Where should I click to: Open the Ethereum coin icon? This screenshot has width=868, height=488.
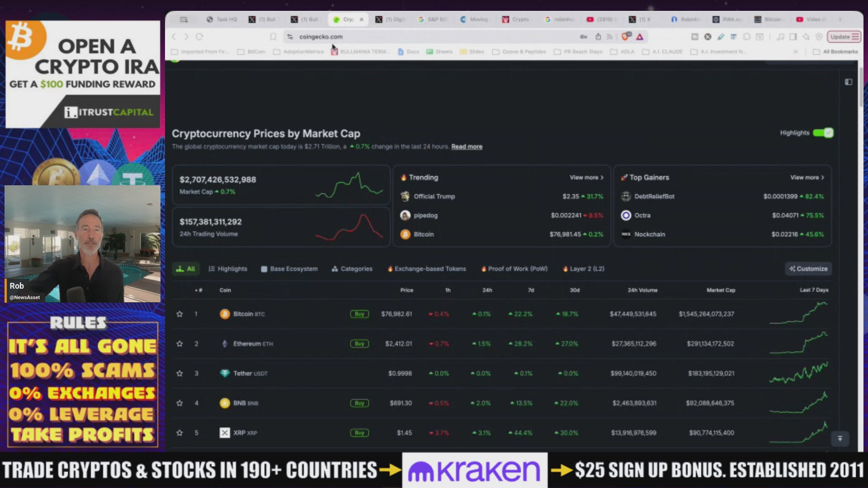[x=225, y=344]
